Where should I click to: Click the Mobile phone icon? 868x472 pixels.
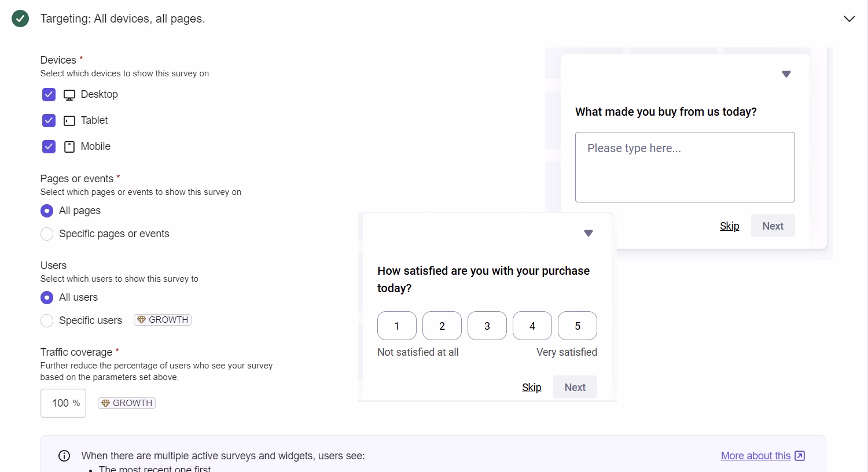[x=69, y=147]
